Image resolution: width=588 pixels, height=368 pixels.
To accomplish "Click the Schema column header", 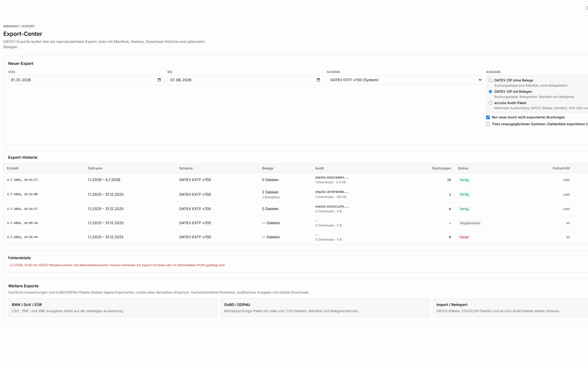I will tap(186, 168).
